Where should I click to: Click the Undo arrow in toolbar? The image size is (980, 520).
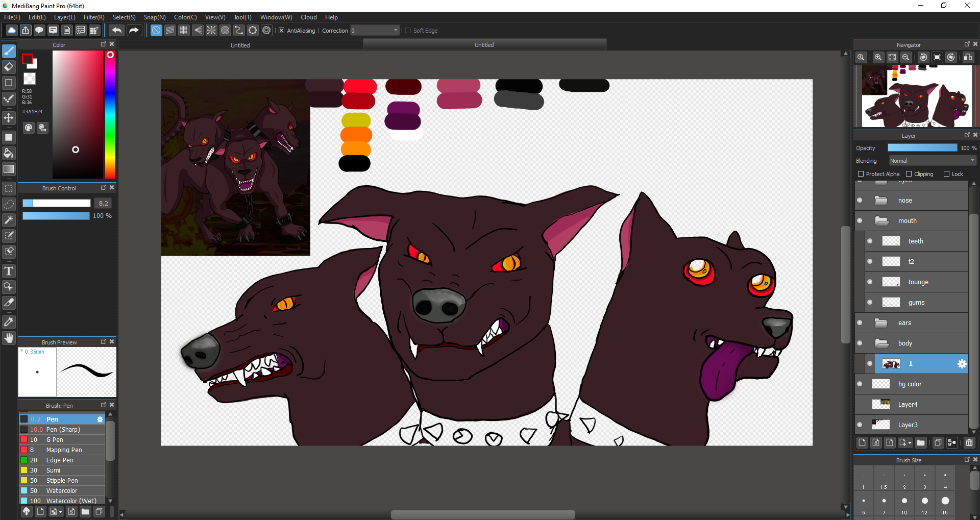point(116,31)
